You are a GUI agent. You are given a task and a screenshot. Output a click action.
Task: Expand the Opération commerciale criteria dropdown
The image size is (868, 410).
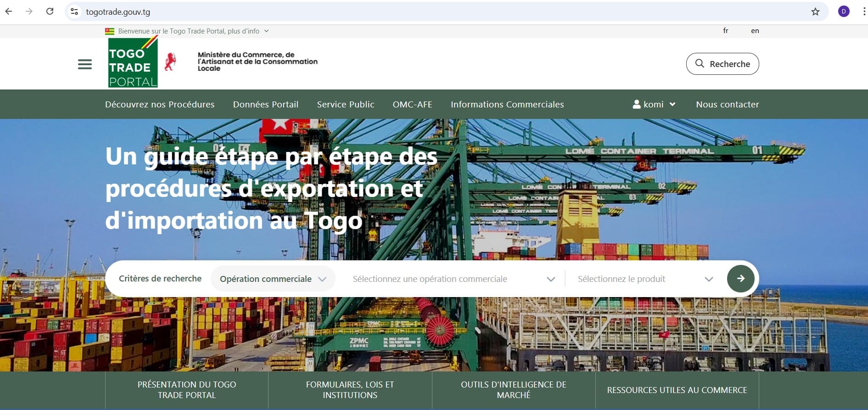(273, 279)
